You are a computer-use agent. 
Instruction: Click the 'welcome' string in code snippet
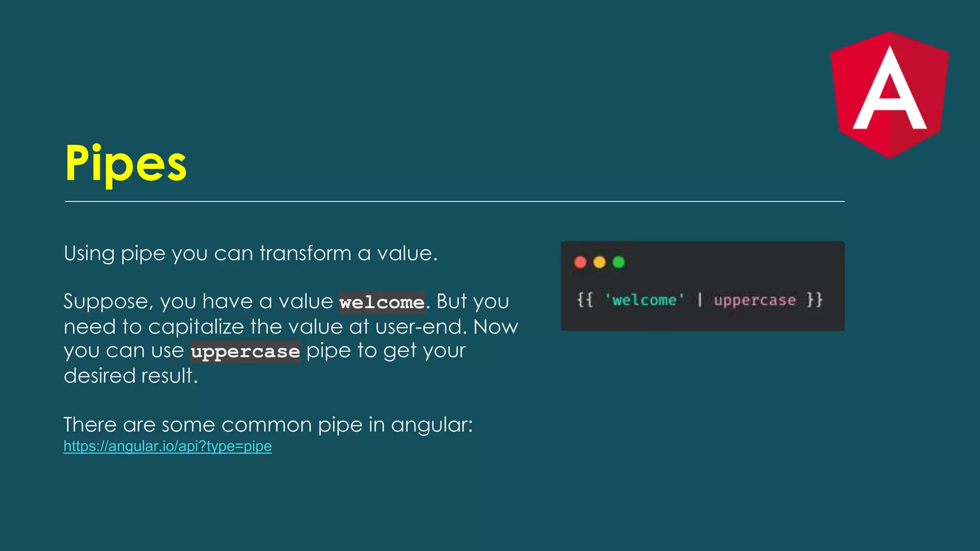[644, 300]
